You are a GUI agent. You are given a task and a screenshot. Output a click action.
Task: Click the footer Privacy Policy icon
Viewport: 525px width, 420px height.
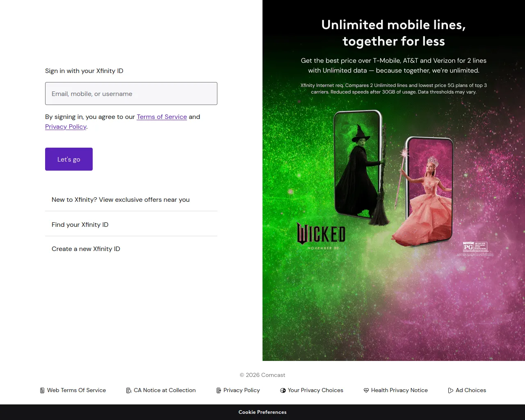(219, 390)
